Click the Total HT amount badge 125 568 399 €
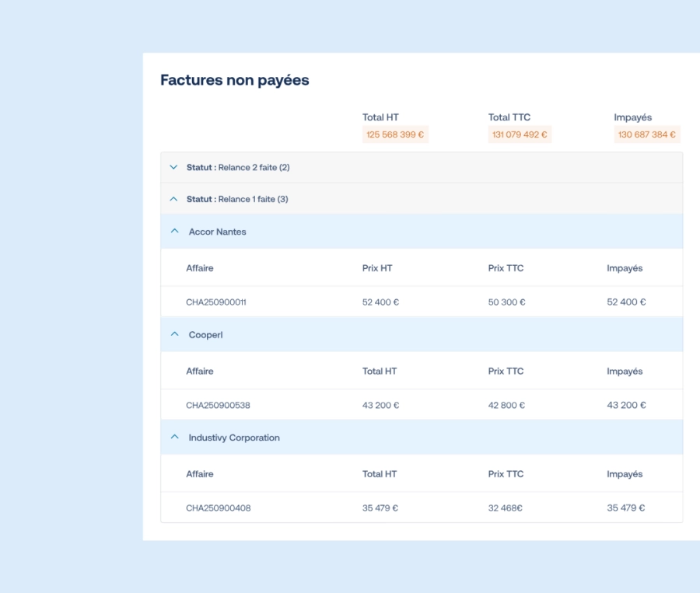Image resolution: width=700 pixels, height=593 pixels. [395, 134]
